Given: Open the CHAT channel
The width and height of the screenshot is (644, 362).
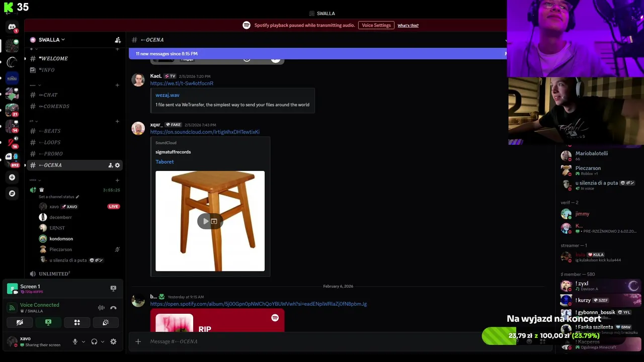Looking at the screenshot, I should click(74, 95).
